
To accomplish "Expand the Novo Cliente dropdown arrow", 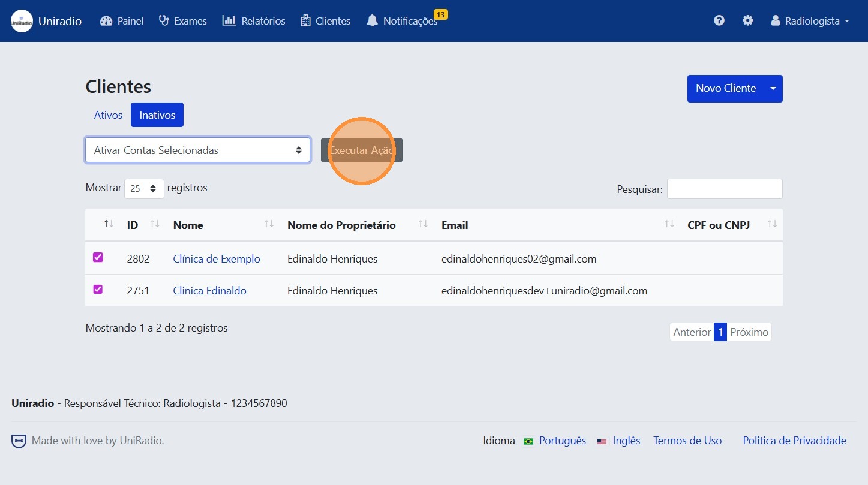I will click(x=773, y=89).
